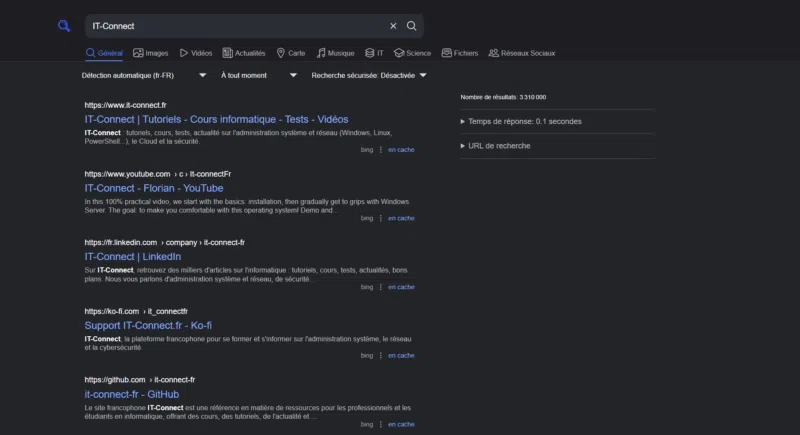This screenshot has height=435, width=800.
Task: Open the Détection automatique language dropdown
Action: point(144,75)
